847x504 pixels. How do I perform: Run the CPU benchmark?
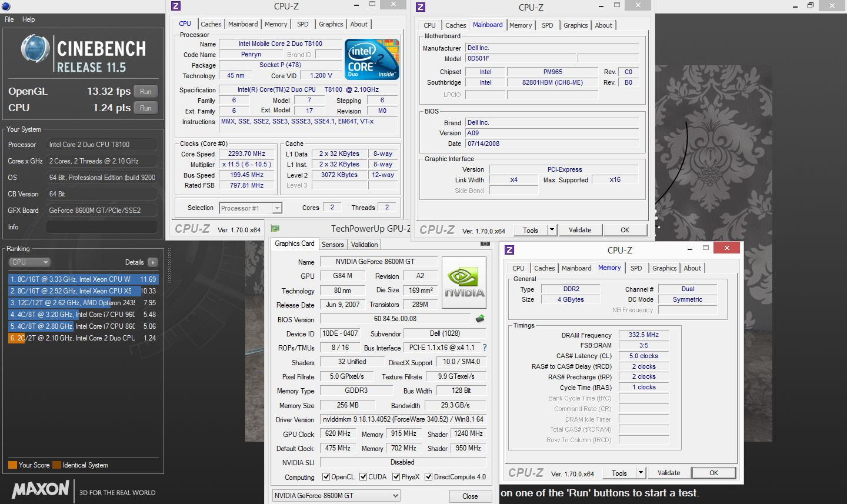pyautogui.click(x=146, y=108)
